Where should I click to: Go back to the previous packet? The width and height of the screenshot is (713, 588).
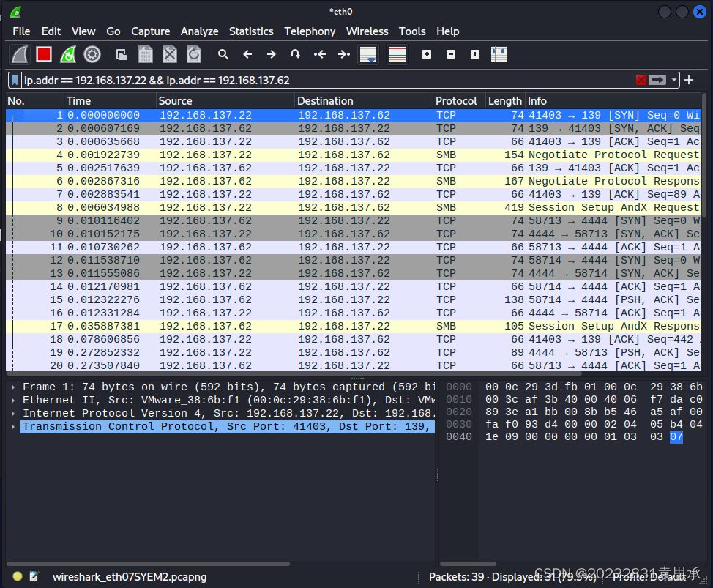[247, 54]
